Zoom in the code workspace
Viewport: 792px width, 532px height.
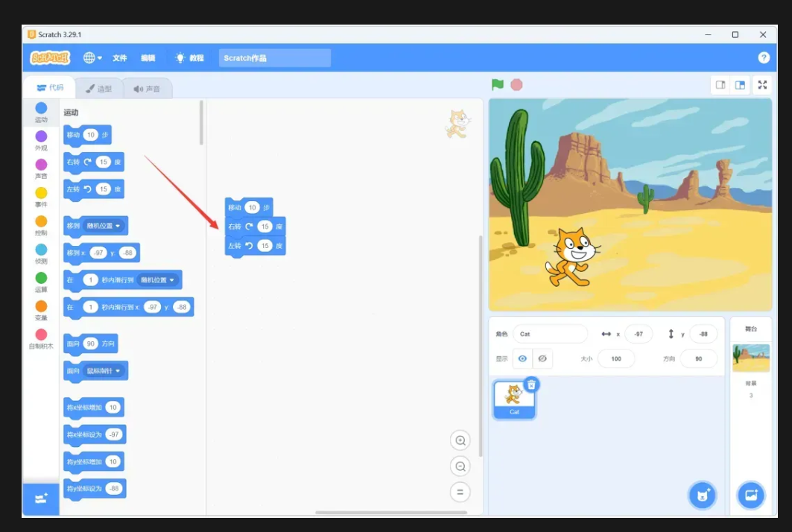[x=460, y=440]
